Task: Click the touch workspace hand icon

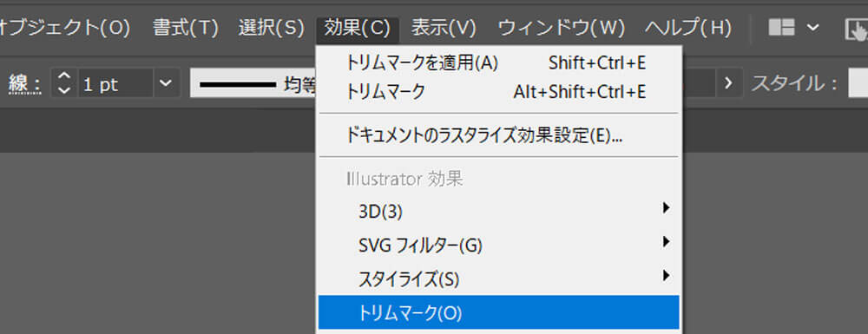Action: [x=856, y=29]
